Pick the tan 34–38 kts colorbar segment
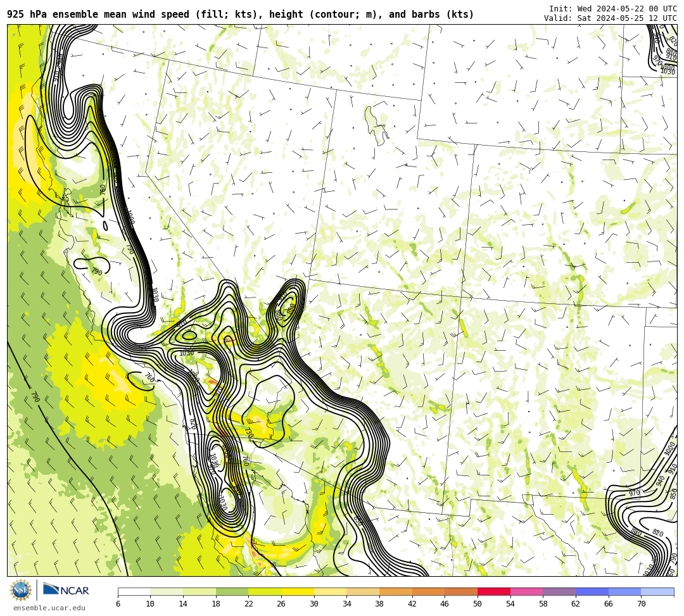Viewport: 684px width, 616px height. coord(363,591)
